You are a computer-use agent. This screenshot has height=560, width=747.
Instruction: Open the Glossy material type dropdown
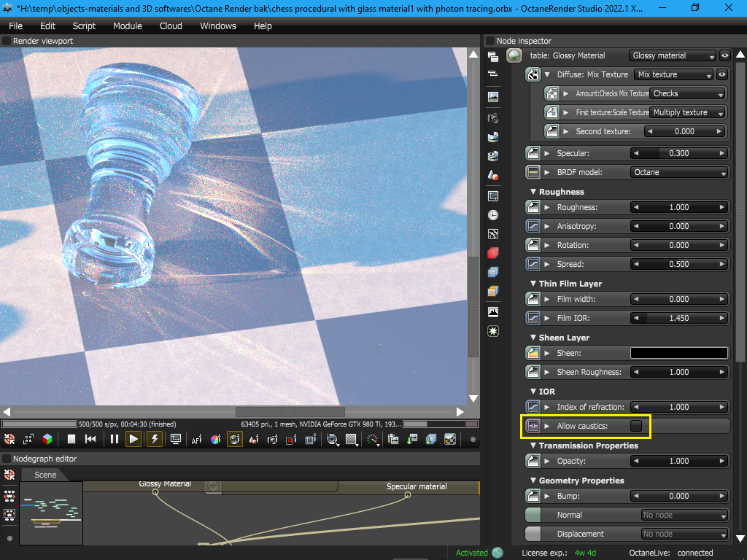click(673, 55)
